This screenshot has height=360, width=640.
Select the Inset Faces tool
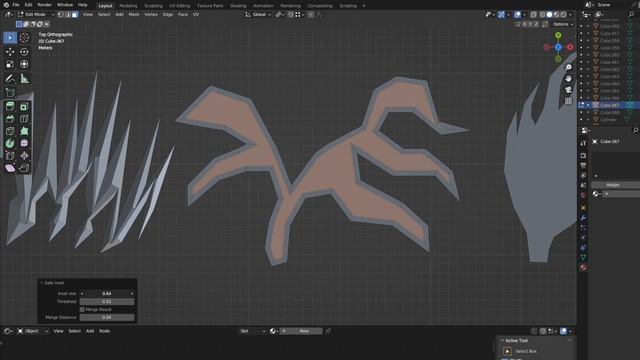click(x=24, y=107)
